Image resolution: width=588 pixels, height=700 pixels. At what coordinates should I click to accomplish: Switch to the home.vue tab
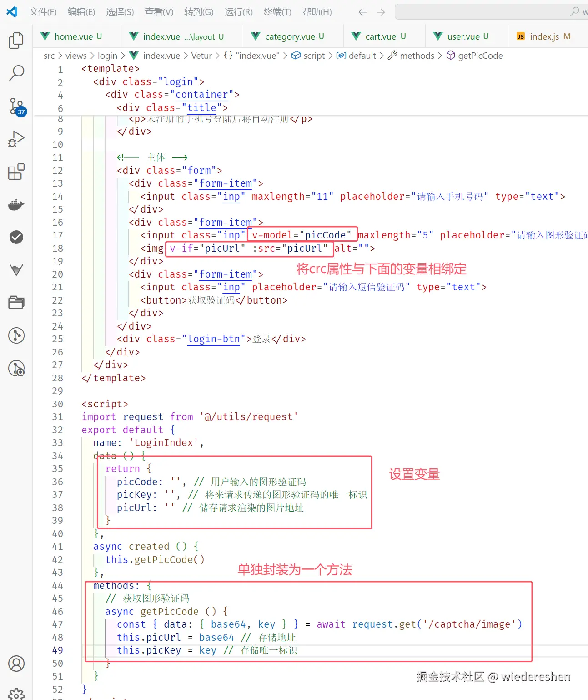(x=77, y=36)
